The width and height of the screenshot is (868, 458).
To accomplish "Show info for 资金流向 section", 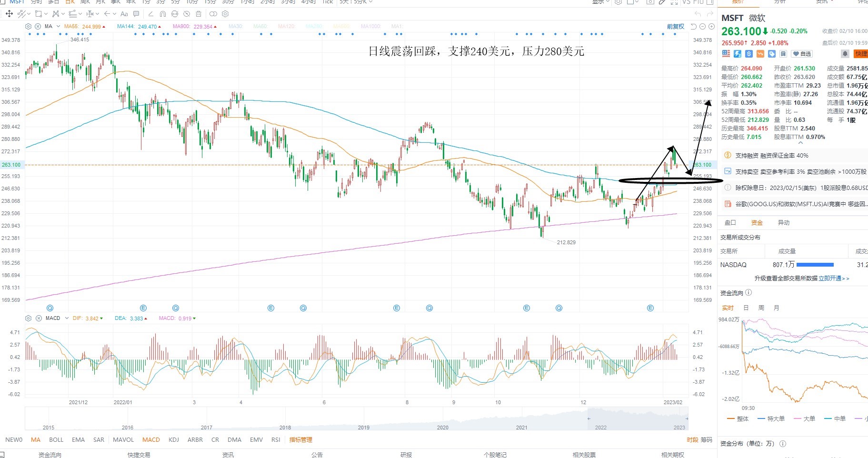I will [748, 293].
